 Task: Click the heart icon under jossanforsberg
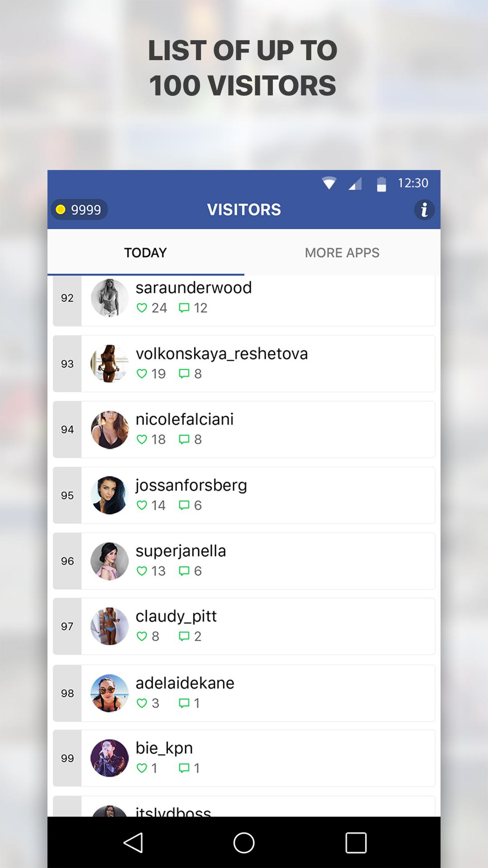142,505
